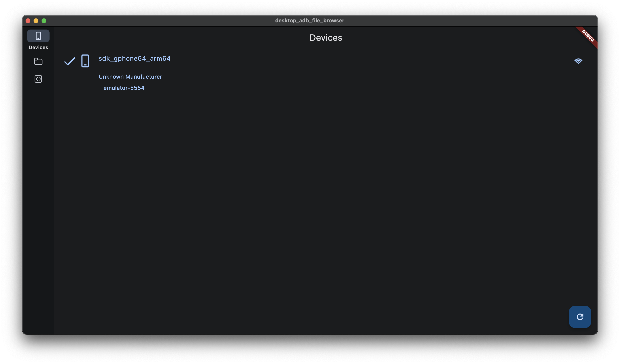Click the red DEBUG corner banner
The width and height of the screenshot is (620, 364).
pyautogui.click(x=588, y=36)
